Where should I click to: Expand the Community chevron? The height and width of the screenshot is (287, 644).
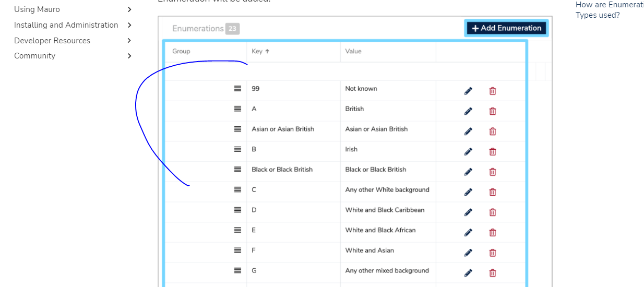point(129,56)
